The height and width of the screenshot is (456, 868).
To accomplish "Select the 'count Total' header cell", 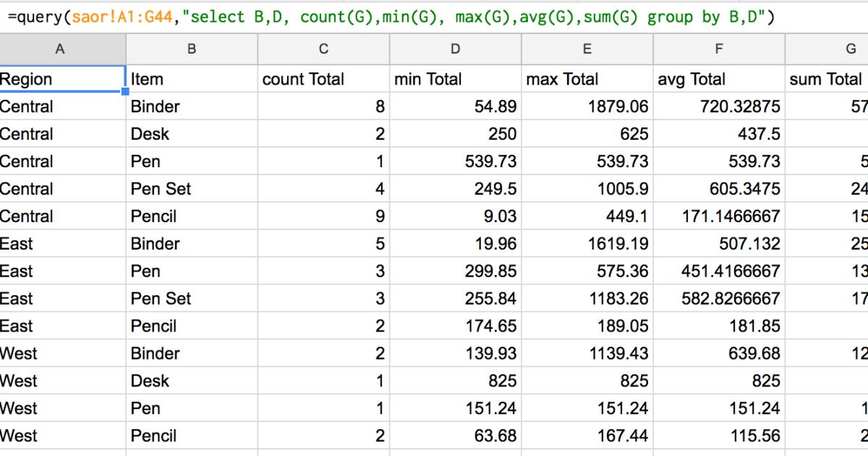I will point(323,79).
